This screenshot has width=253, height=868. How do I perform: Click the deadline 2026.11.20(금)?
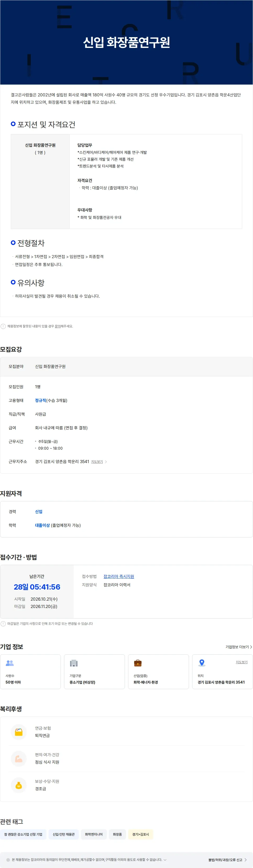(44, 606)
